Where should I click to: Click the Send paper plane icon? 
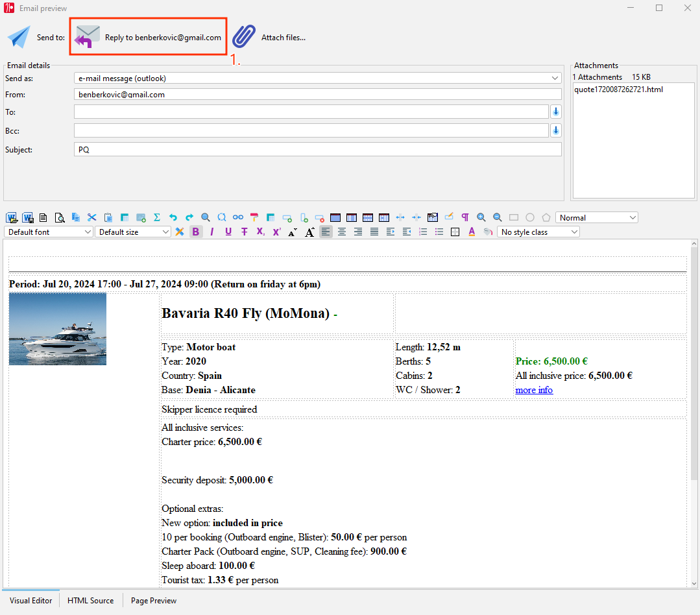coord(19,37)
